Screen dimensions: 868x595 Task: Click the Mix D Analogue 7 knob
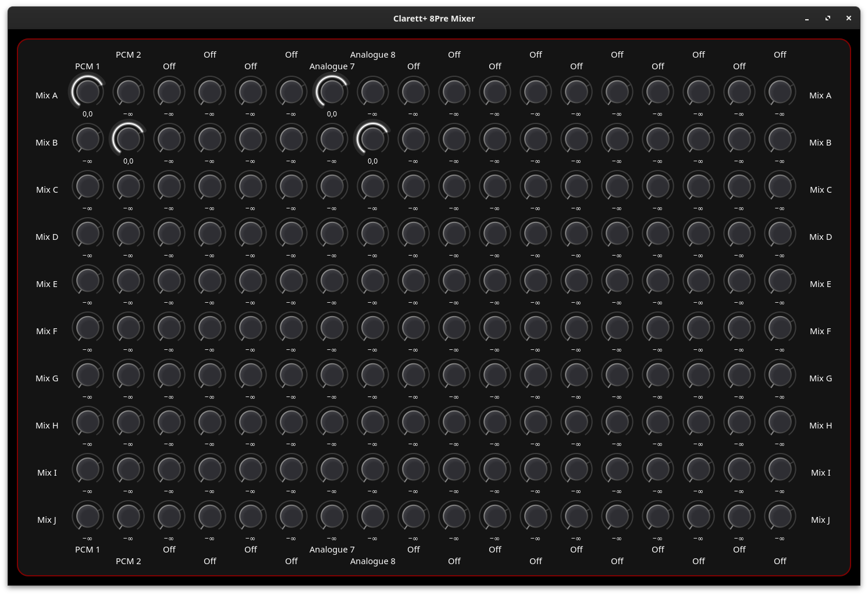click(332, 233)
